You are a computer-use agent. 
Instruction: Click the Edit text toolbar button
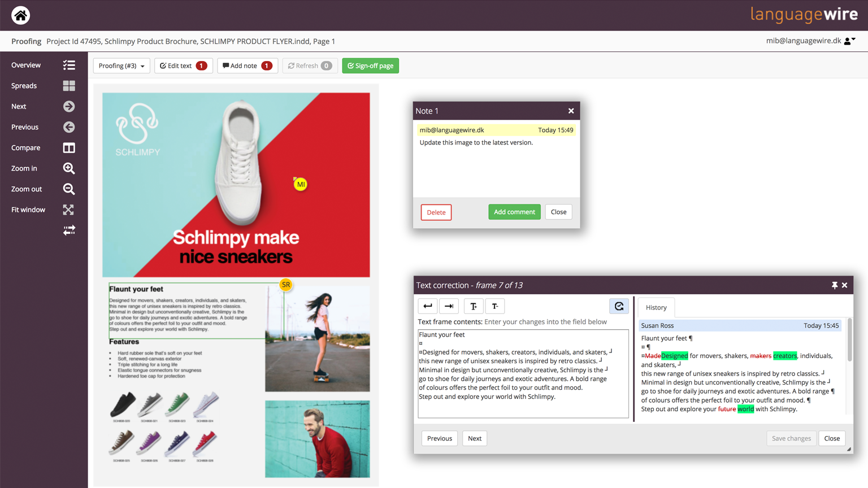click(x=183, y=66)
